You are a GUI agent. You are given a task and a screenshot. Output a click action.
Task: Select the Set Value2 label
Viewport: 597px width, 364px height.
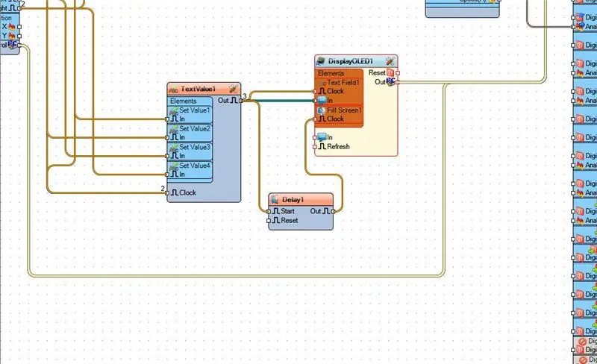(195, 129)
